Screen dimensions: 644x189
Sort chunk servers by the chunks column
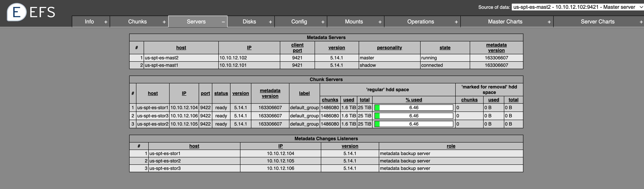(330, 100)
